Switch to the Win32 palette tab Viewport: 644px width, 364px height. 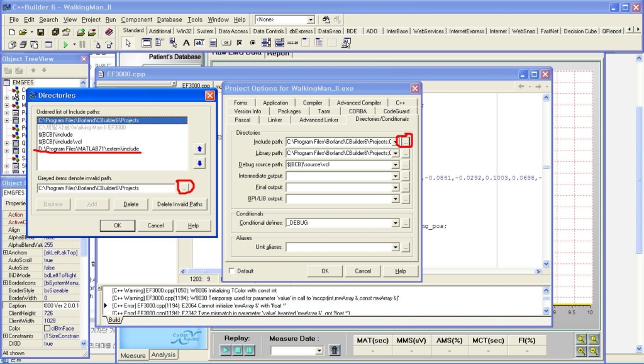184,31
